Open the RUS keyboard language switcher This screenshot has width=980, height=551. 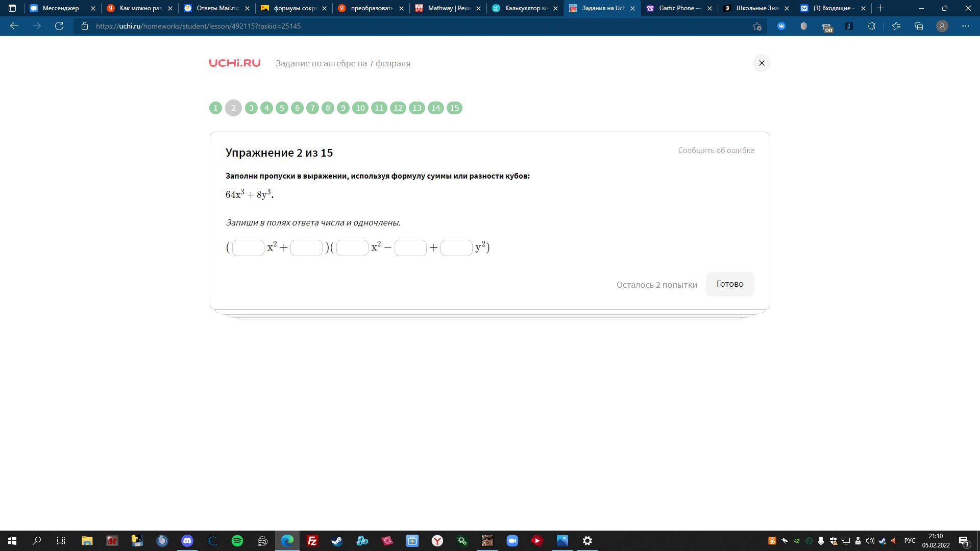[x=910, y=541]
